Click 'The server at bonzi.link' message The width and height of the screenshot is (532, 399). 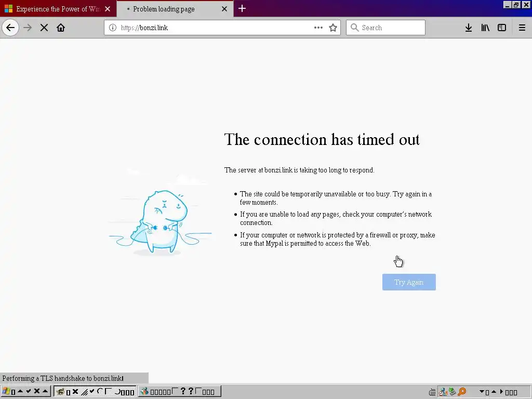coord(299,170)
